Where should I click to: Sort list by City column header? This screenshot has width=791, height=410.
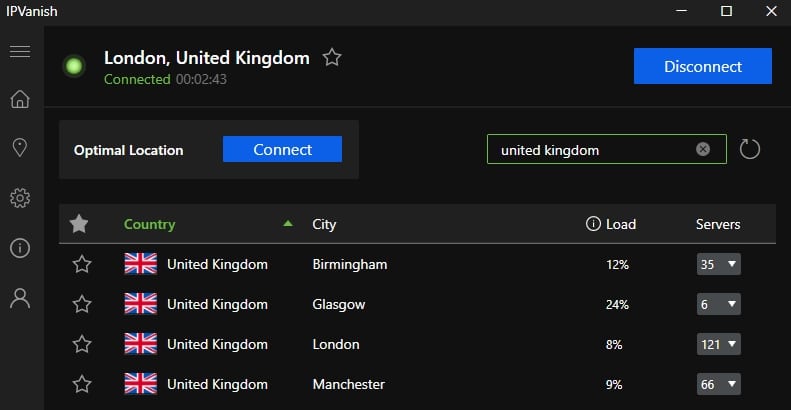pos(324,224)
